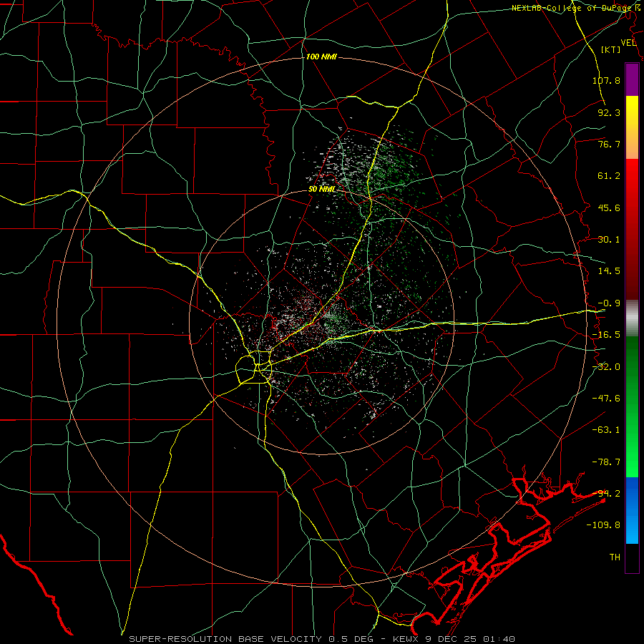The width and height of the screenshot is (644, 644).
Task: Select the 92.3 scale value
Action: tap(609, 112)
